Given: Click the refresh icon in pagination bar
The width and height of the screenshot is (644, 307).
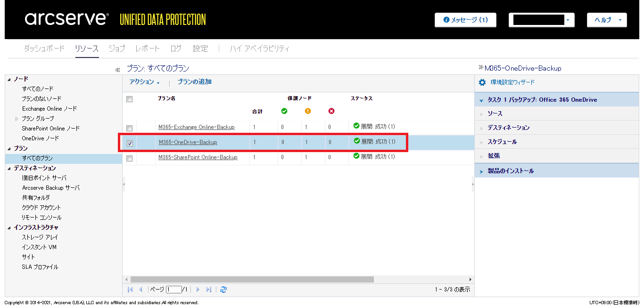Looking at the screenshot, I should coord(223,290).
